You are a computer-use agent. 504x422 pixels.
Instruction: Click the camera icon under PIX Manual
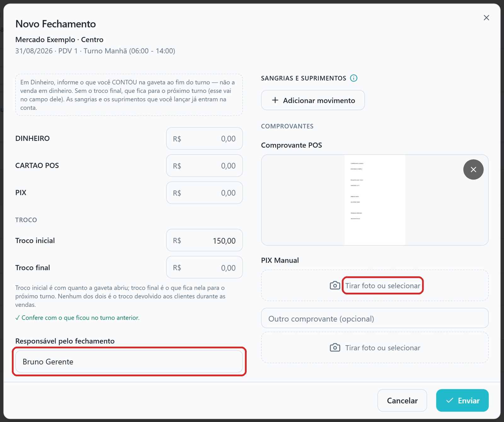(335, 285)
